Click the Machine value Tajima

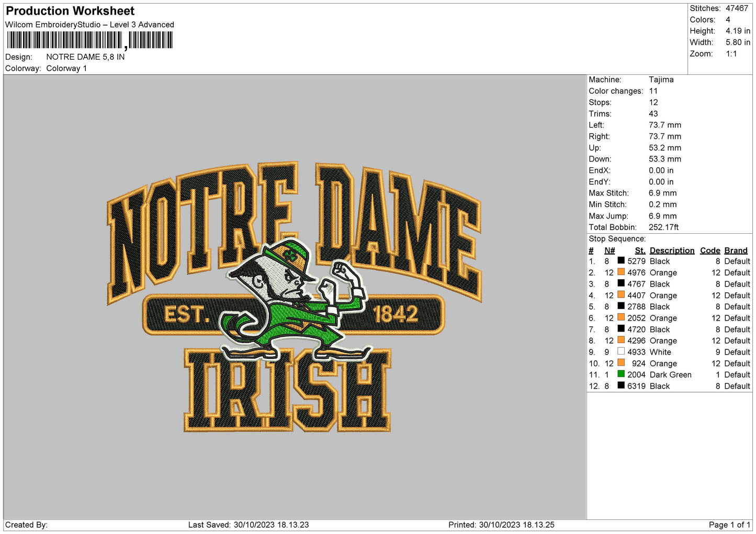[x=661, y=79]
